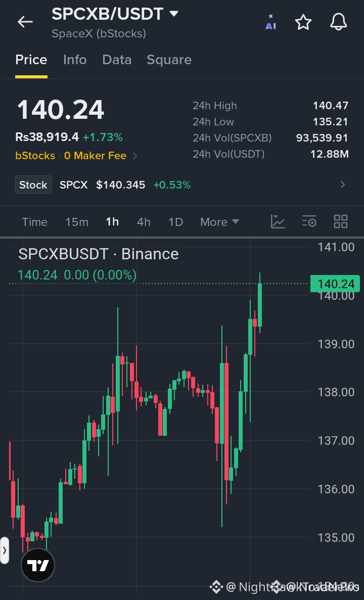Select the 1D chart interval
The image size is (364, 600).
coord(176,222)
